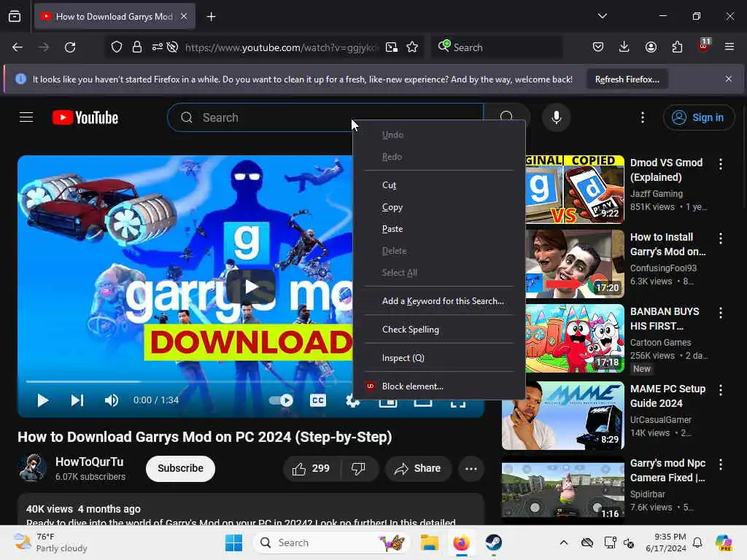Bookmark this page with star icon

(x=412, y=47)
